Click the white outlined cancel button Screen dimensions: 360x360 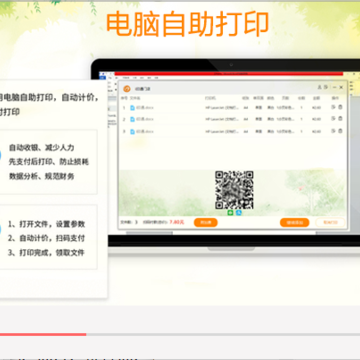pyautogui.click(x=330, y=222)
